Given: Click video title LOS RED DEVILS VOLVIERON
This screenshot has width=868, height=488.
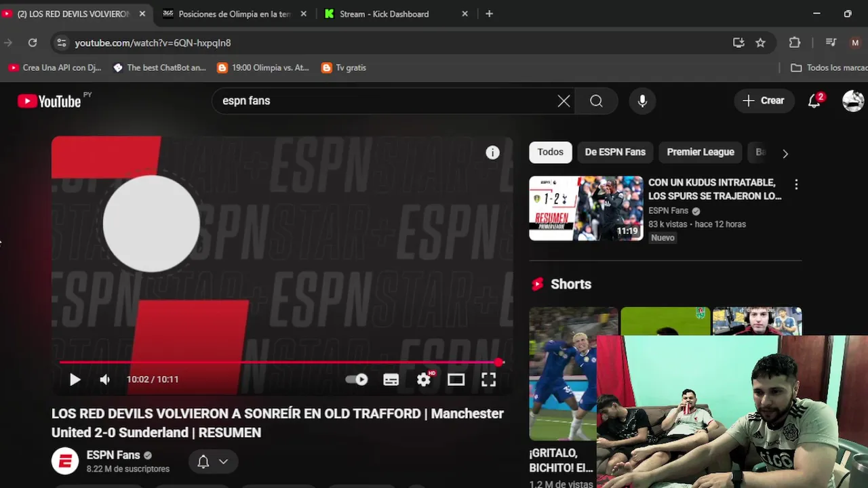Looking at the screenshot, I should pos(277,423).
